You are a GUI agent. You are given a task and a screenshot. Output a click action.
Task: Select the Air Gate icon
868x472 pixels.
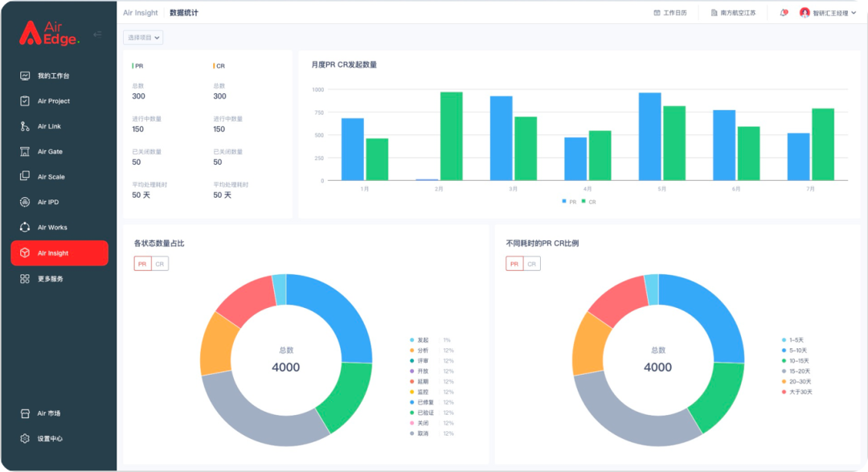coord(25,151)
